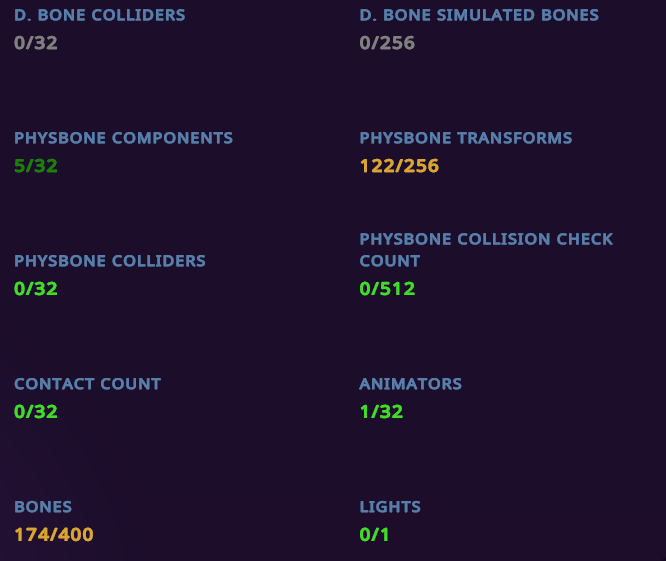Select the 174/400 bones value
The height and width of the screenshot is (561, 666).
(x=54, y=535)
